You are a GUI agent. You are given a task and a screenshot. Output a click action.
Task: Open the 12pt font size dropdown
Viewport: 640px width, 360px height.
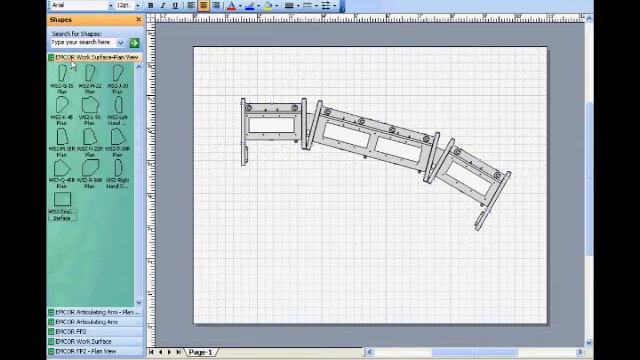point(138,6)
